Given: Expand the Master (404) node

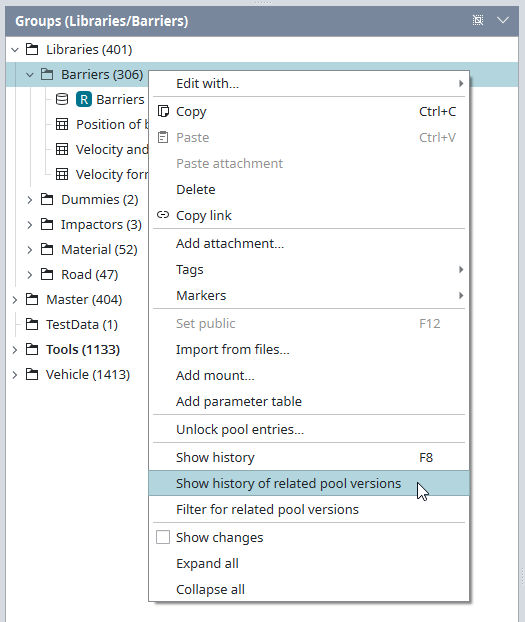Looking at the screenshot, I should pyautogui.click(x=15, y=299).
